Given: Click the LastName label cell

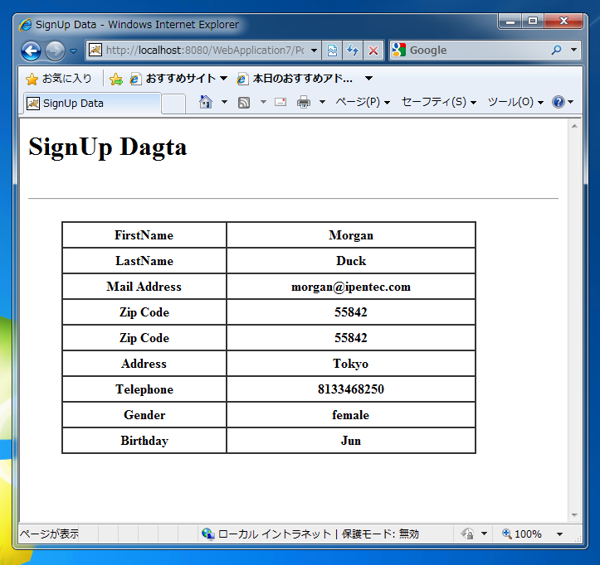Looking at the screenshot, I should click(x=144, y=261).
